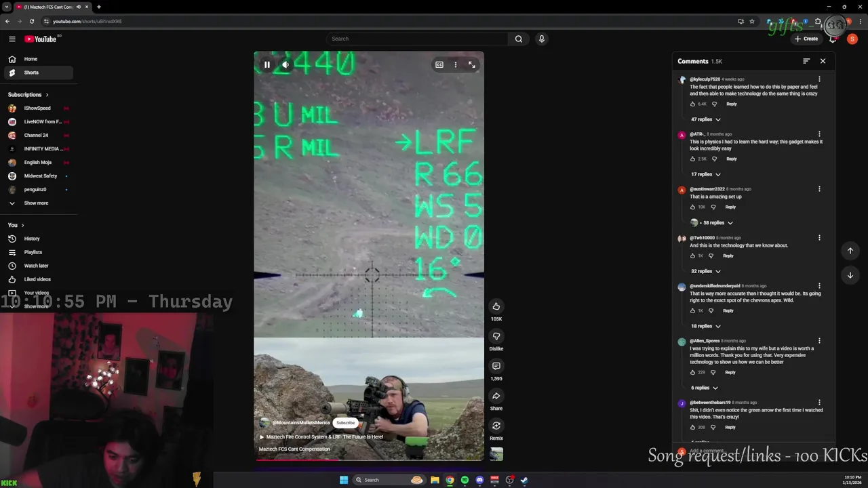Dislike the Short
Image resolution: width=868 pixels, height=488 pixels.
[x=496, y=336]
